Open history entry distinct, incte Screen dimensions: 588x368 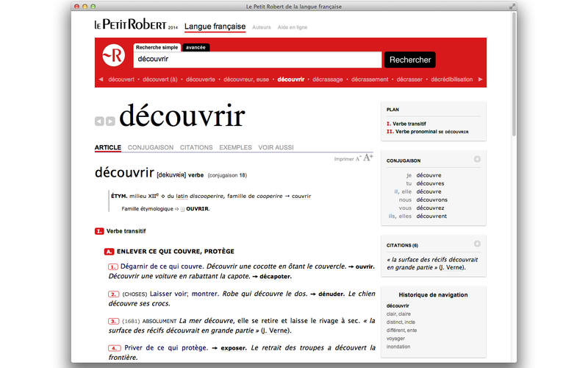point(401,322)
